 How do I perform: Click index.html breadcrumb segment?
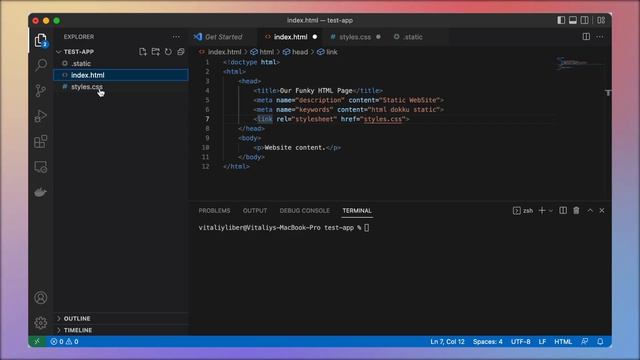224,52
